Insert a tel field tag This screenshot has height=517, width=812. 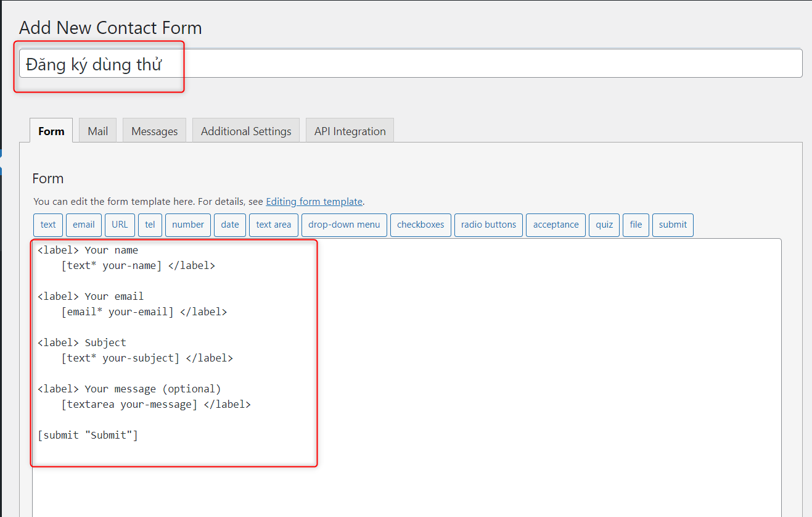150,225
